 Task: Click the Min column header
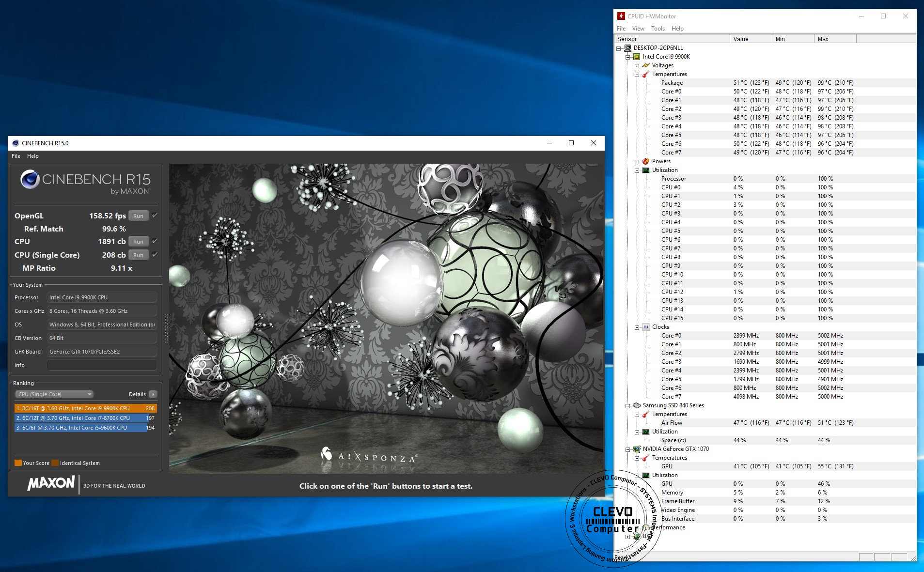[793, 39]
